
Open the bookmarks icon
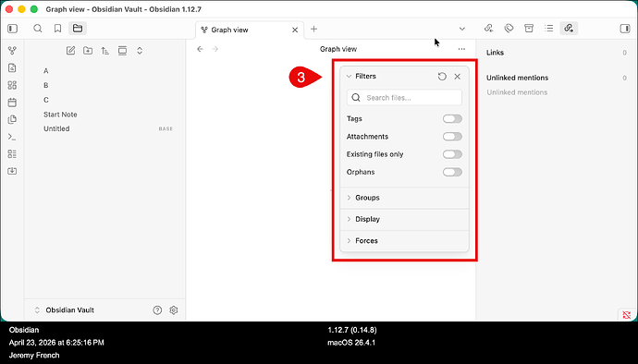(x=57, y=29)
